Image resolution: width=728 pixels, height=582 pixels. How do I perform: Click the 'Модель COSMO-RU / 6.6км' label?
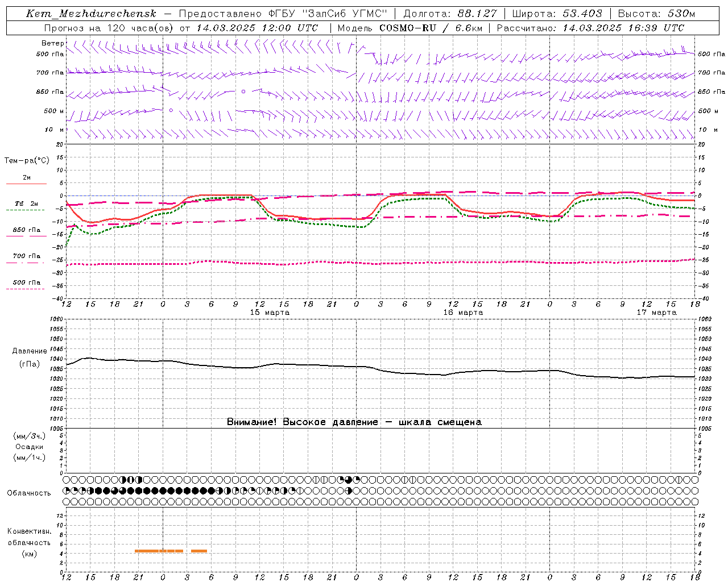tap(409, 28)
